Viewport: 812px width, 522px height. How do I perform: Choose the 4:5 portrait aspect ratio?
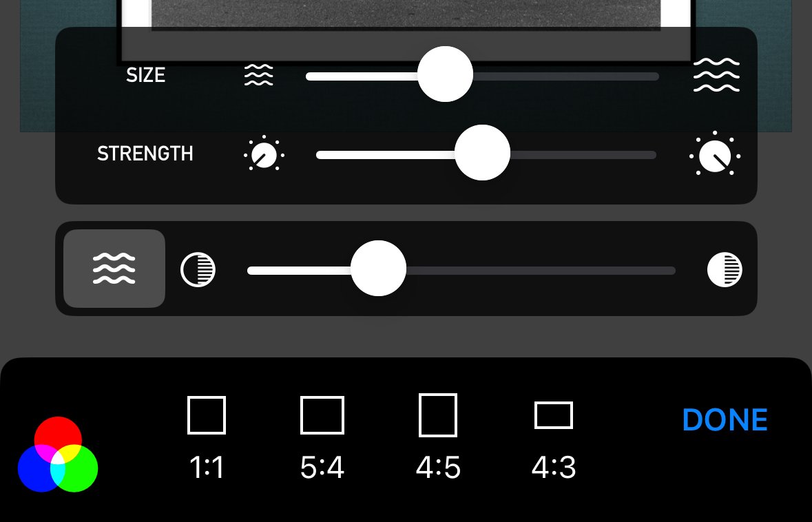[438, 437]
